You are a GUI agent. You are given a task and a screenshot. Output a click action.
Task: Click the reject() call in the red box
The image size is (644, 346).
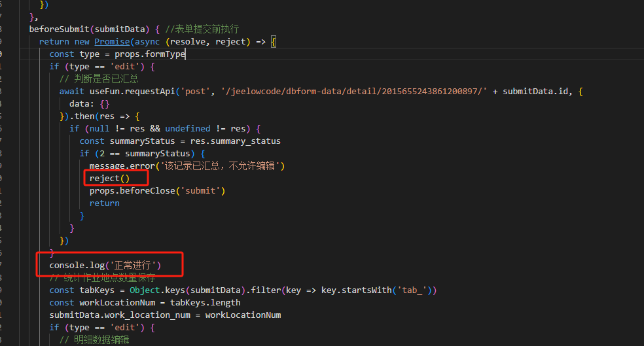110,178
